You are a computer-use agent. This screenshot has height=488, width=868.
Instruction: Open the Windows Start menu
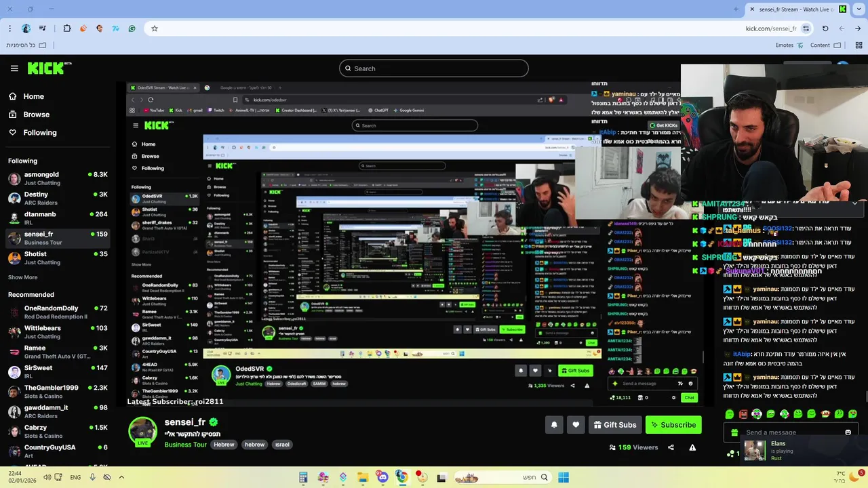564,477
